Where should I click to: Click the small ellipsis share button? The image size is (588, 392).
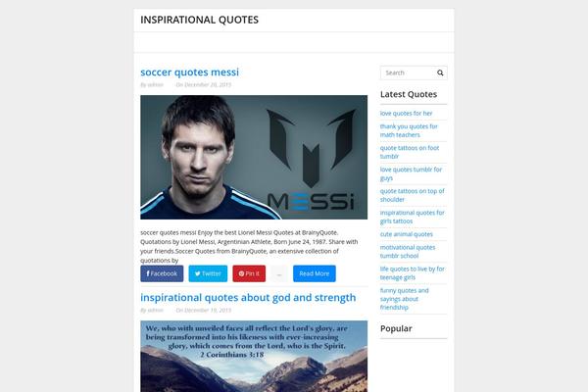pyautogui.click(x=279, y=273)
